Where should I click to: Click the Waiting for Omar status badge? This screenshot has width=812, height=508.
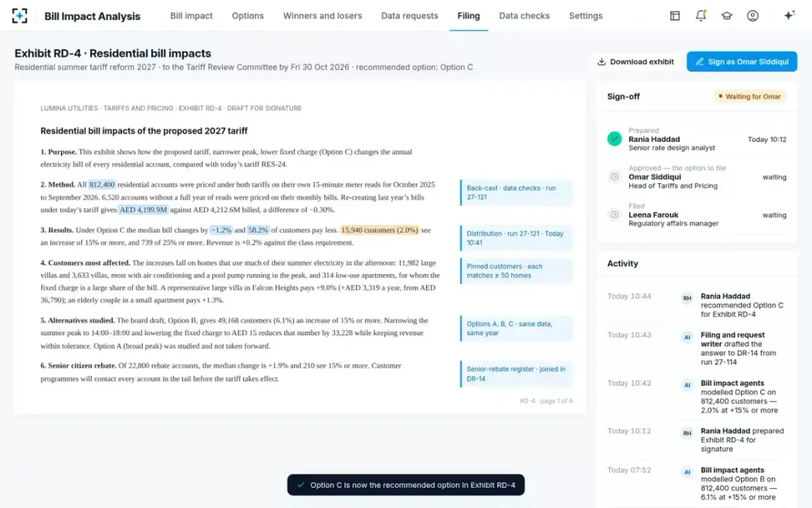coord(750,96)
